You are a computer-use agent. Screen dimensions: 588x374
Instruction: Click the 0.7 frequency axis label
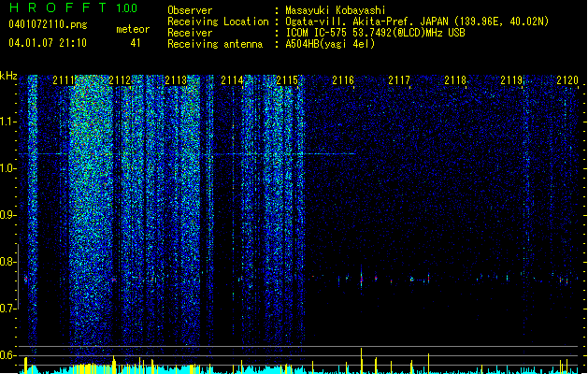click(7, 309)
